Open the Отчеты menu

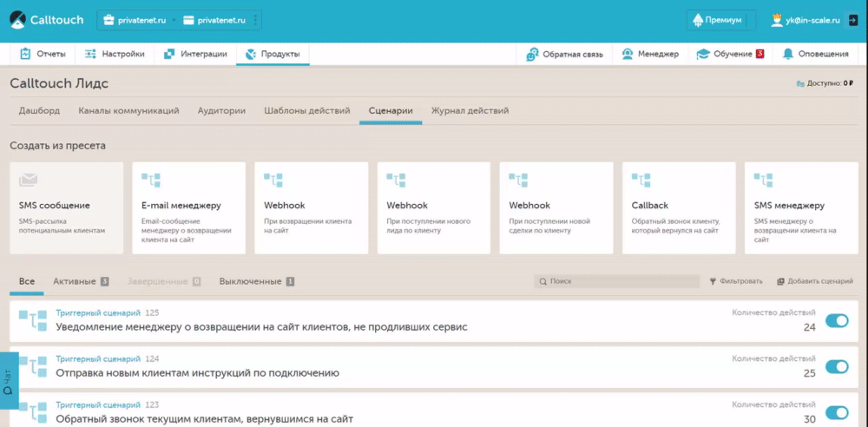tap(43, 54)
